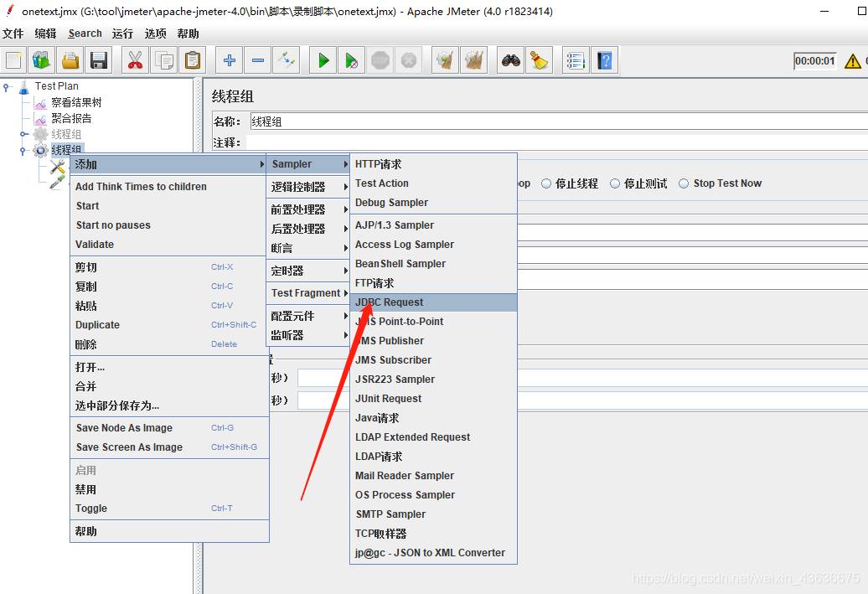Collapse the selected 线程组 tree node

[x=23, y=150]
